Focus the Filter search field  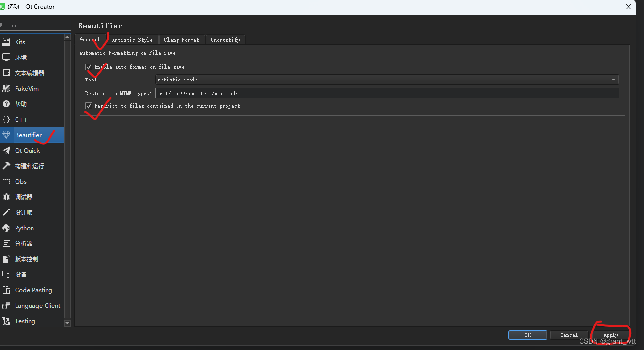pyautogui.click(x=35, y=25)
